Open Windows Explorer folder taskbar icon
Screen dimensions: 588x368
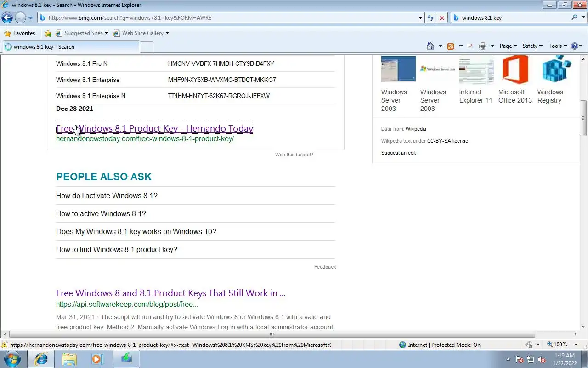69,359
